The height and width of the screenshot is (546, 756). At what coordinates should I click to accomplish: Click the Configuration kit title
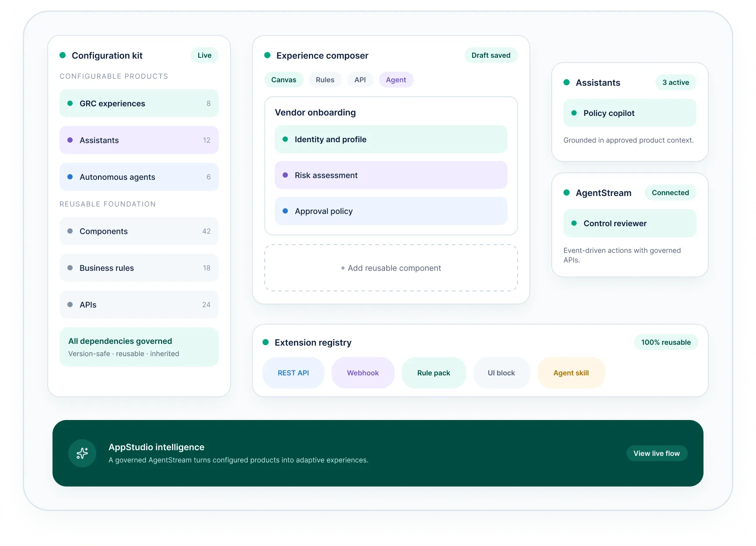(x=107, y=56)
